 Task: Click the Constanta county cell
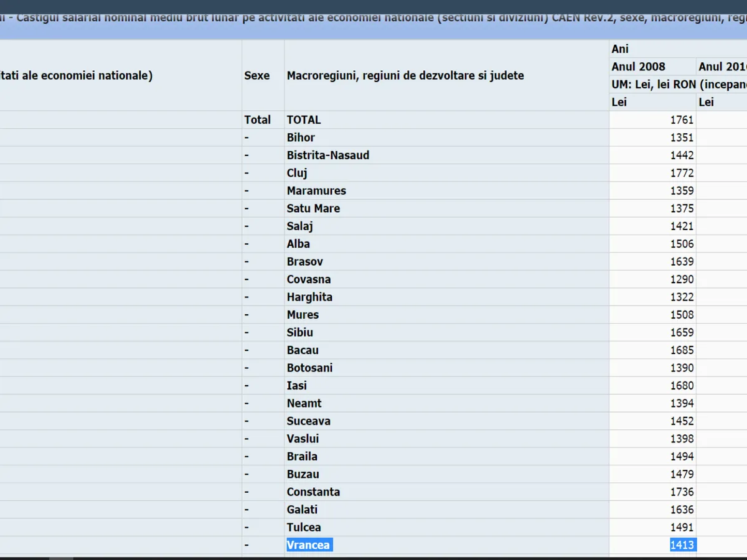point(313,492)
